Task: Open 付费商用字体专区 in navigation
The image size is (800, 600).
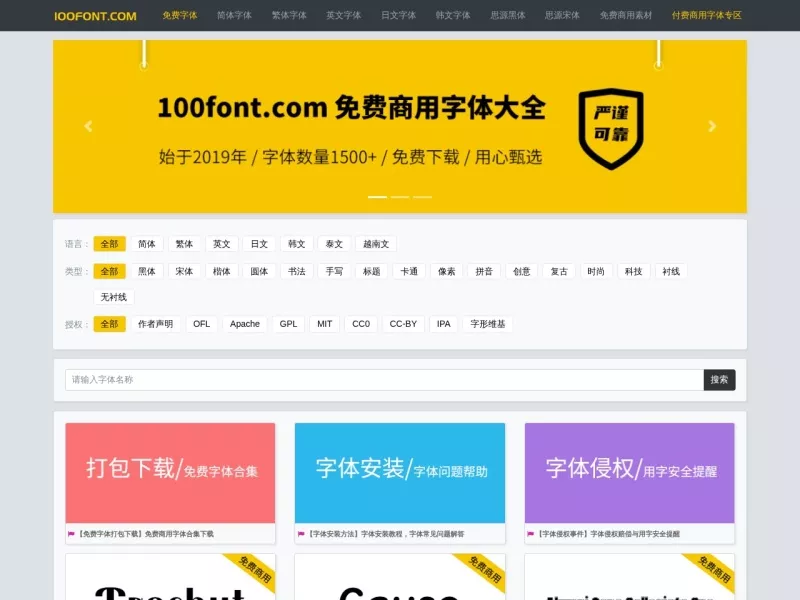Action: click(707, 15)
